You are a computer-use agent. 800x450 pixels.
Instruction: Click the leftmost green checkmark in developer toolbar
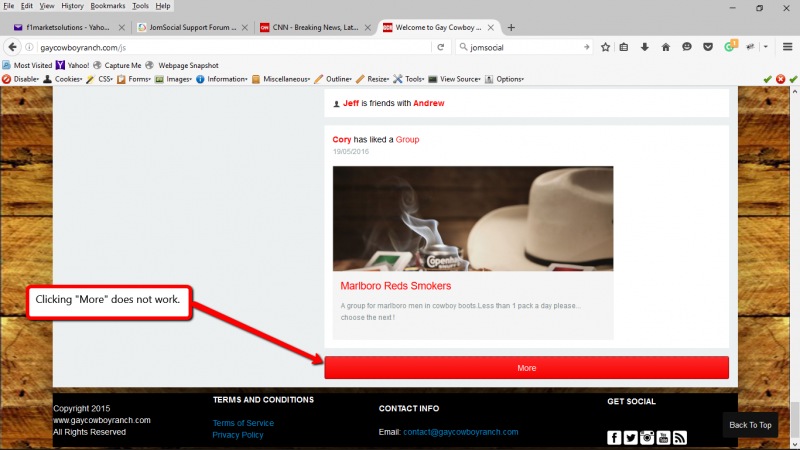767,79
